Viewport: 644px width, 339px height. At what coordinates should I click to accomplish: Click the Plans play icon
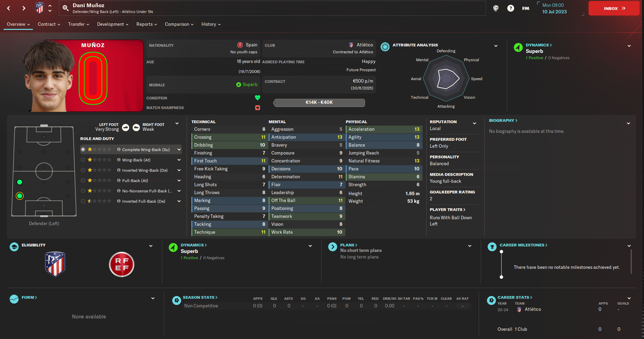click(333, 246)
